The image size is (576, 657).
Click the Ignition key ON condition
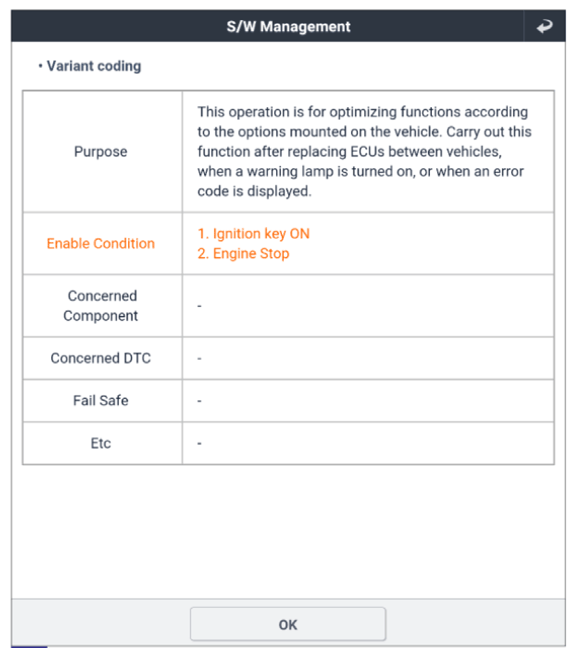tap(253, 233)
